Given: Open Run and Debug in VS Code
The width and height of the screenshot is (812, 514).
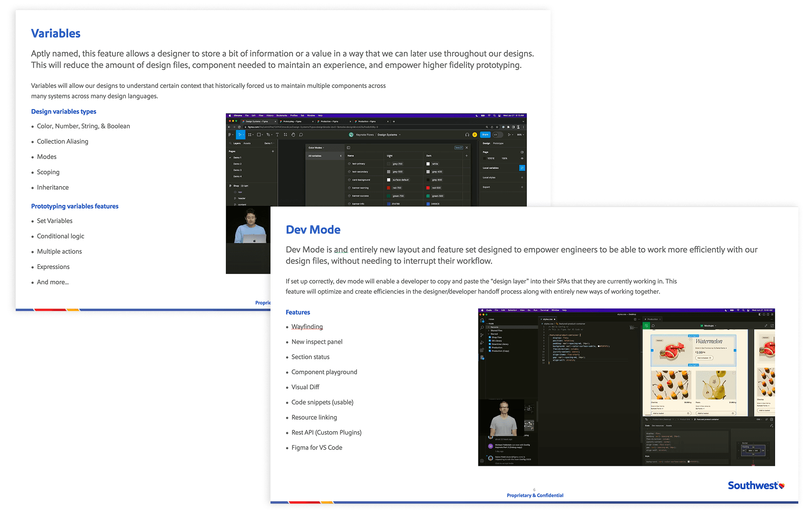Looking at the screenshot, I should click(482, 343).
